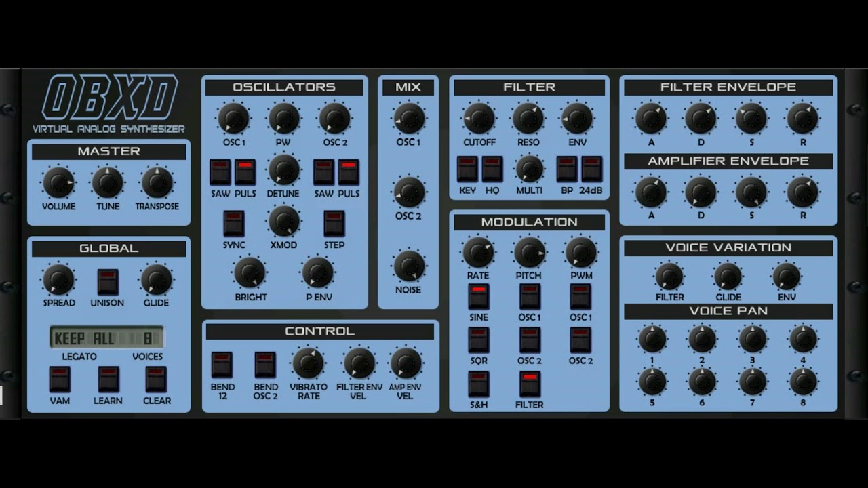Click the TRANSPOSE knob
This screenshot has width=868, height=488.
[157, 183]
